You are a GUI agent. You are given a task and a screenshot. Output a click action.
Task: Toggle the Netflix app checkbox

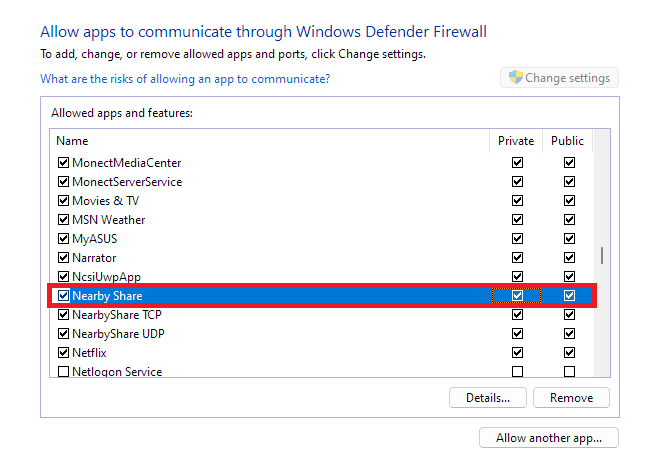pyautogui.click(x=64, y=353)
